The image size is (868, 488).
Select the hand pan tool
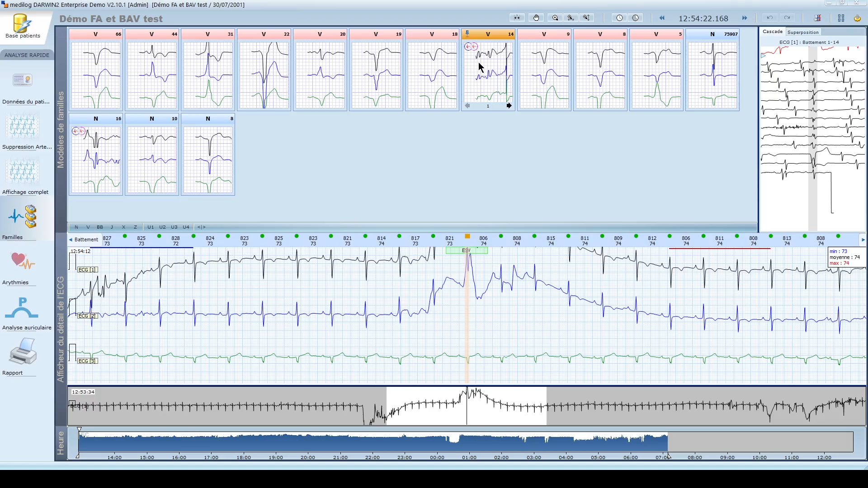pyautogui.click(x=536, y=18)
